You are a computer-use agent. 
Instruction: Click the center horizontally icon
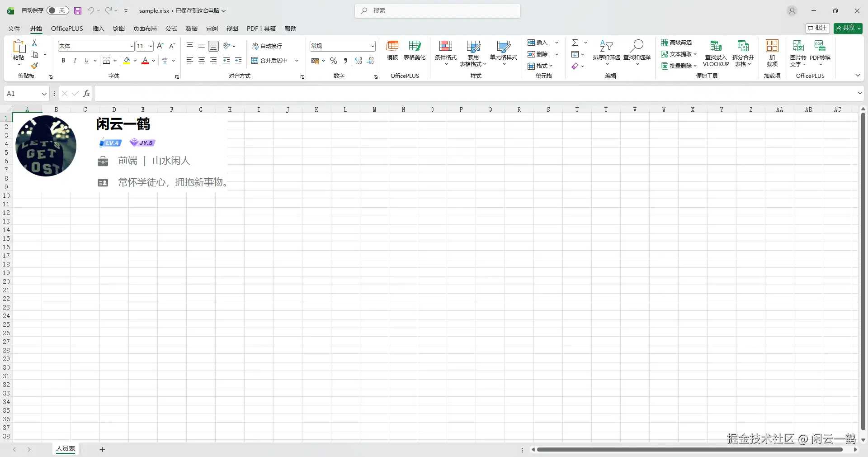[x=202, y=61]
